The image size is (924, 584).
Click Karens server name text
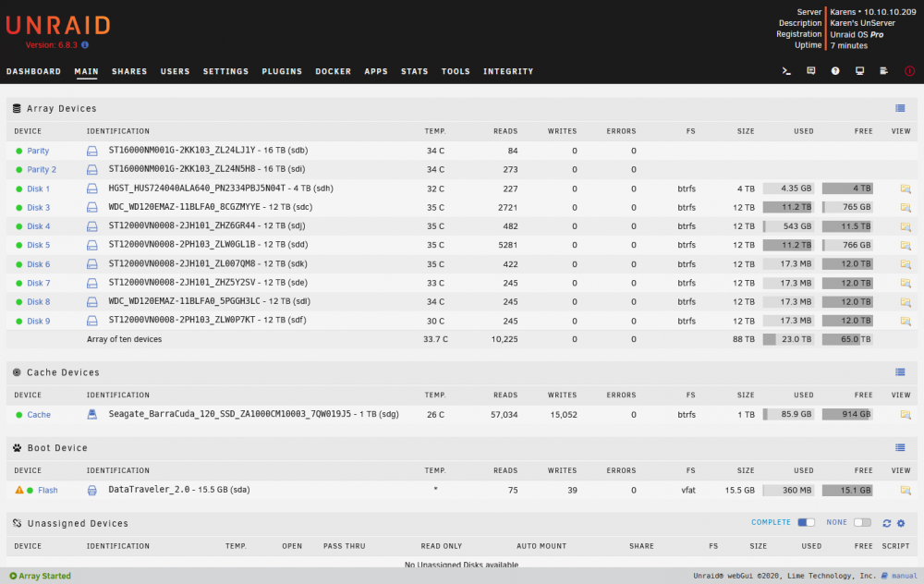point(843,12)
